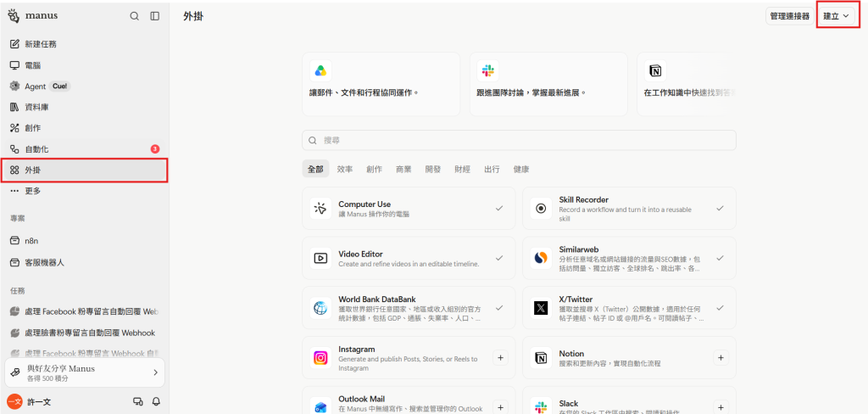Screen dimensions: 868x414
Task: Open the Google Workspace promo card
Action: click(381, 84)
